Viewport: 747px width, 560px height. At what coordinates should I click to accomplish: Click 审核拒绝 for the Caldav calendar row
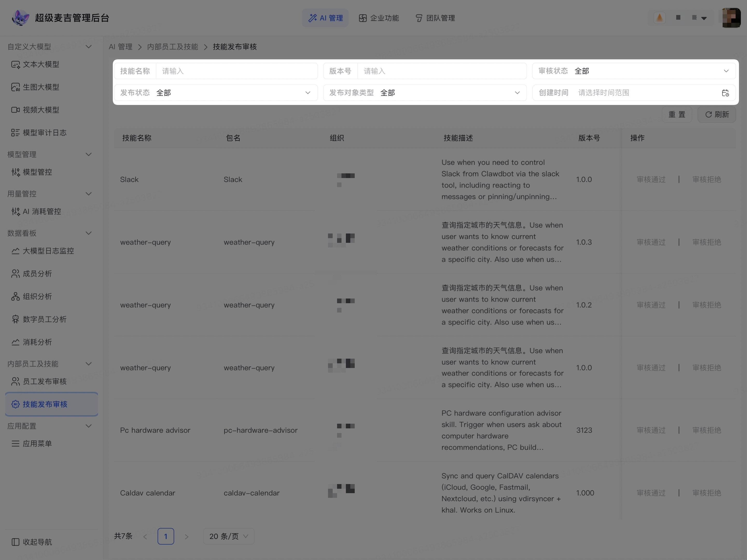707,493
